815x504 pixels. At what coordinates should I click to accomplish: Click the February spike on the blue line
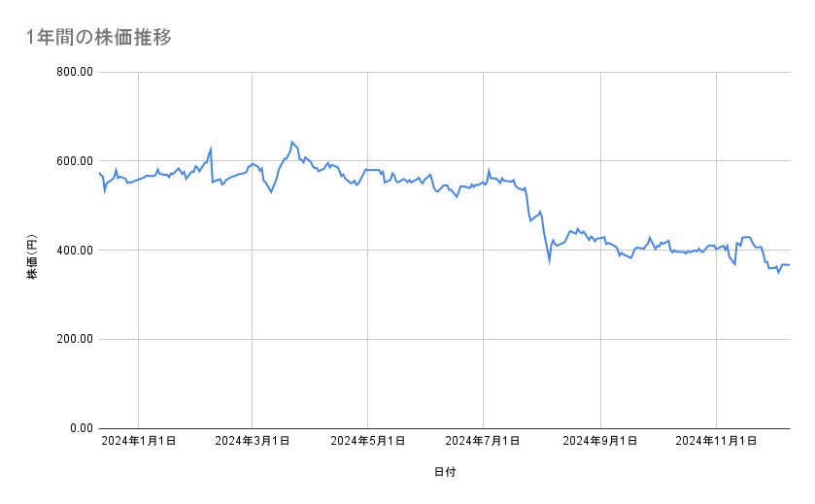211,149
